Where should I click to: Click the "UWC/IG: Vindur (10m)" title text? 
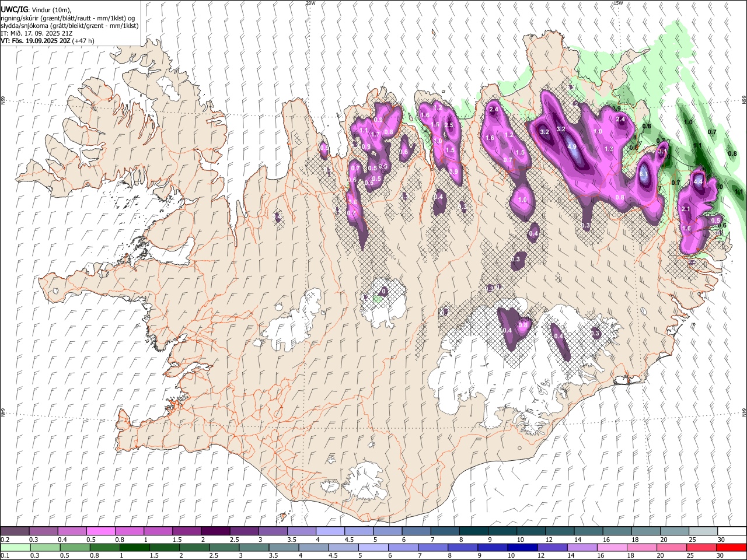(x=36, y=10)
